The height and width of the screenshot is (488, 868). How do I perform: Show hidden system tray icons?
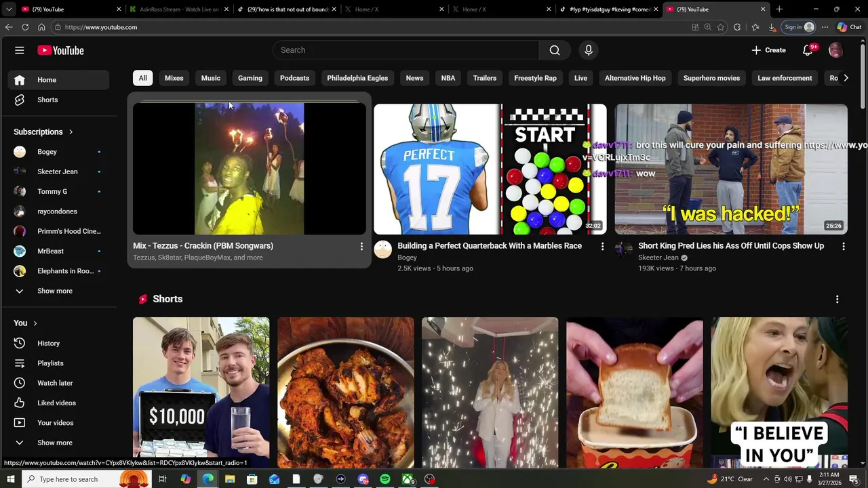[766, 479]
